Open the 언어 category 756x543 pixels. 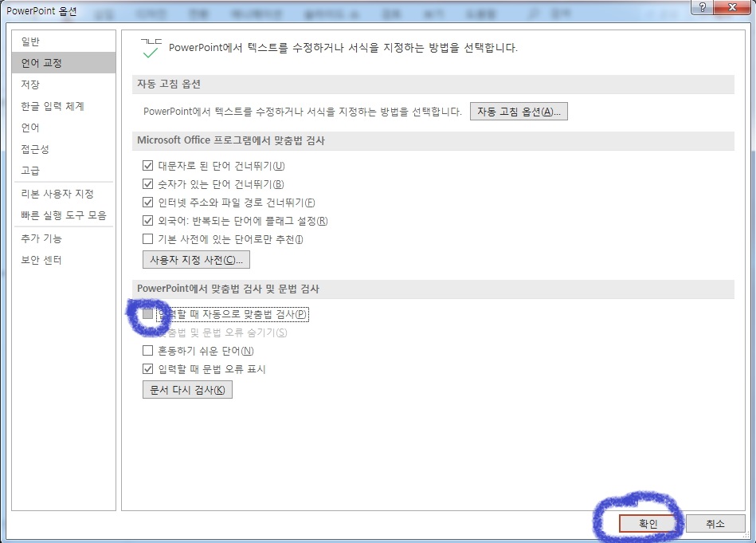tap(64, 128)
